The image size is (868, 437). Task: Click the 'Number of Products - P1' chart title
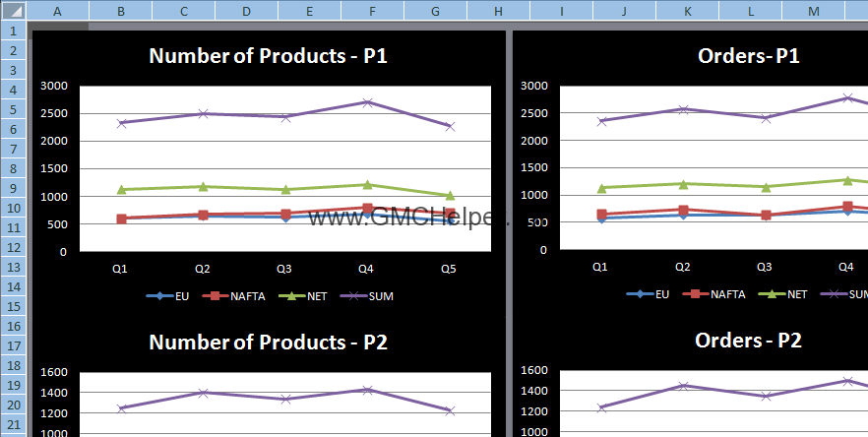click(268, 55)
